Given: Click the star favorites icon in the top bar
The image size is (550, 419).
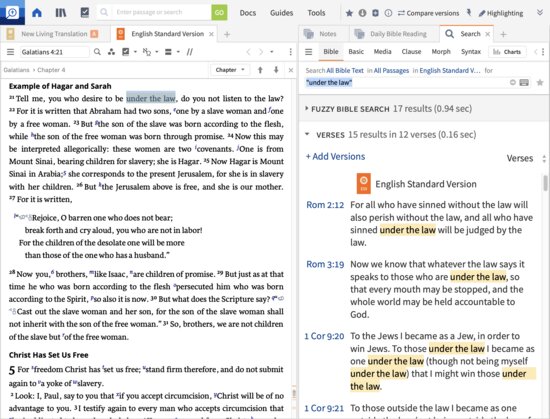Looking at the screenshot, I should point(349,13).
